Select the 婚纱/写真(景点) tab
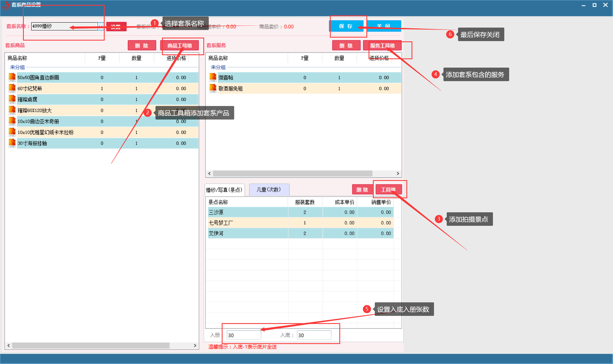This screenshot has width=613, height=364. tap(224, 190)
